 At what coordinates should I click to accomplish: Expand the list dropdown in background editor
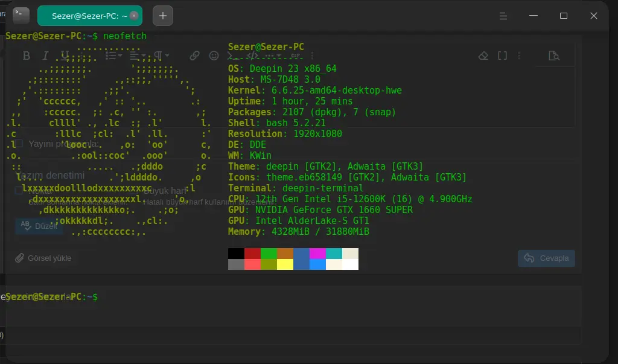pyautogui.click(x=114, y=56)
